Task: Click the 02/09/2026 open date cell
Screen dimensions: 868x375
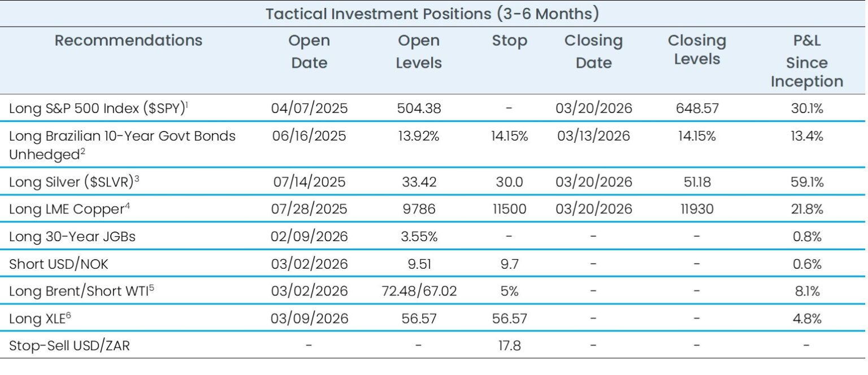Action: [309, 237]
